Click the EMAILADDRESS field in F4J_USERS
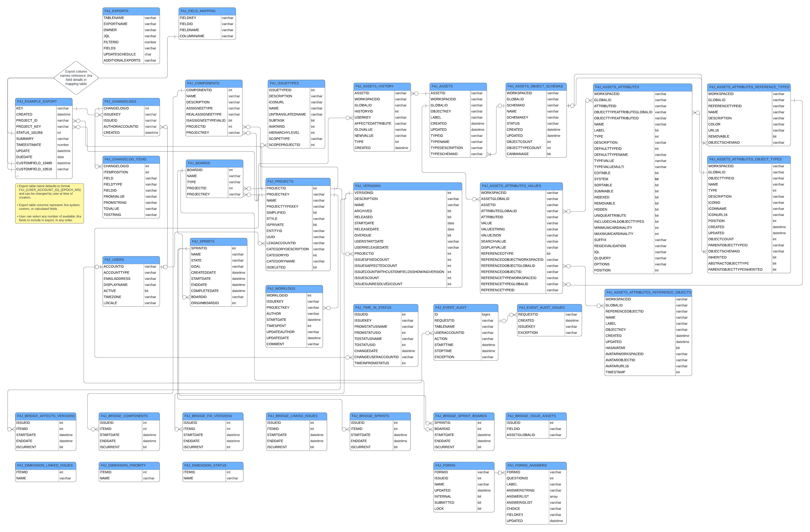This screenshot has height=532, width=810. pyautogui.click(x=131, y=279)
